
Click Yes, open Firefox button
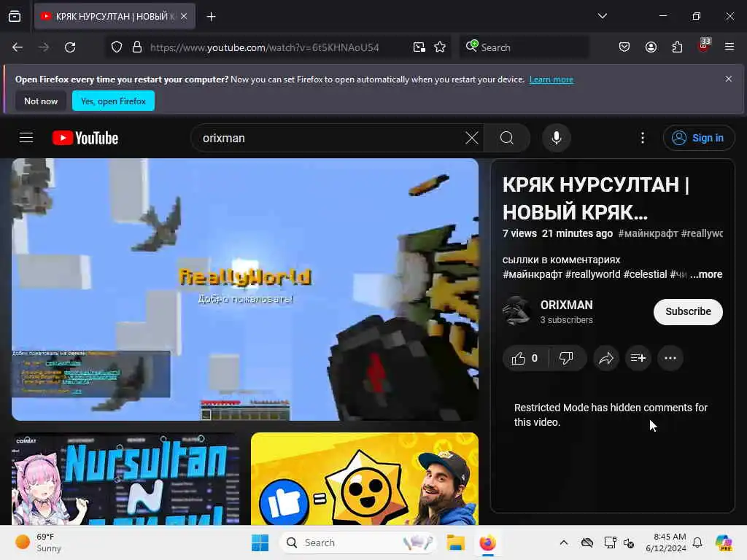point(113,101)
